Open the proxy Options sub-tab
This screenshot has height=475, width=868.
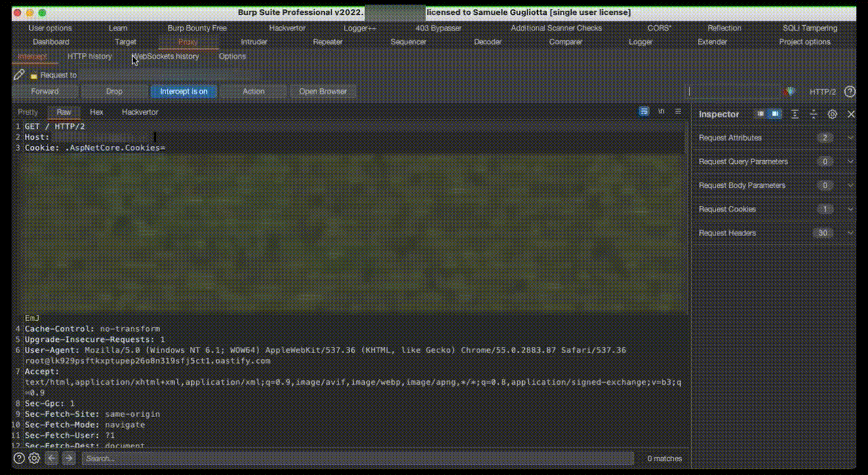pos(233,56)
